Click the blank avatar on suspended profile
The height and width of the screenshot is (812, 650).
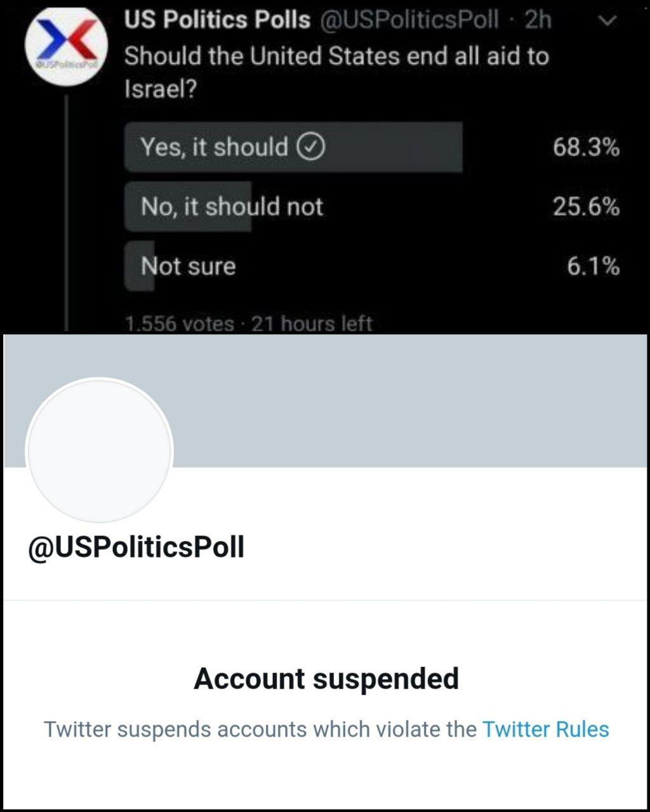(x=100, y=450)
